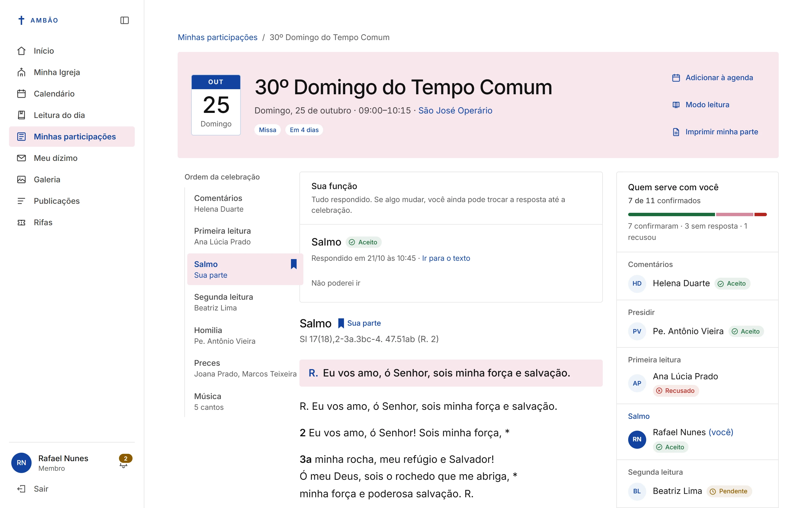Click Meu dízimo envelope icon
This screenshot has width=812, height=508.
(x=21, y=158)
